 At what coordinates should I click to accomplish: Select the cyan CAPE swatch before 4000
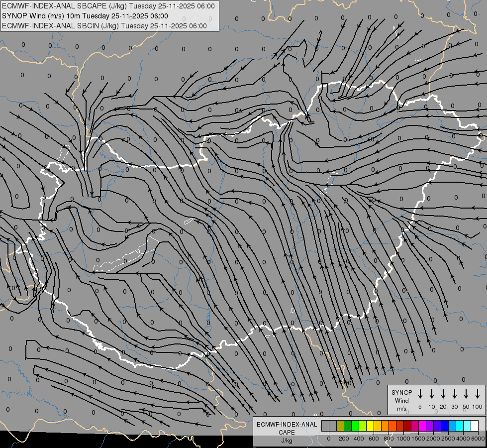click(x=459, y=426)
